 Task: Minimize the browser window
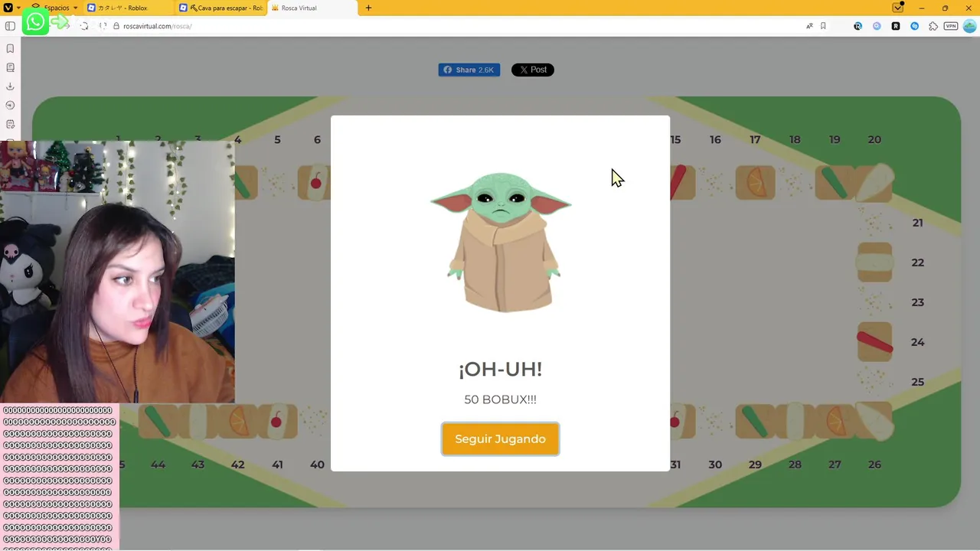(921, 8)
